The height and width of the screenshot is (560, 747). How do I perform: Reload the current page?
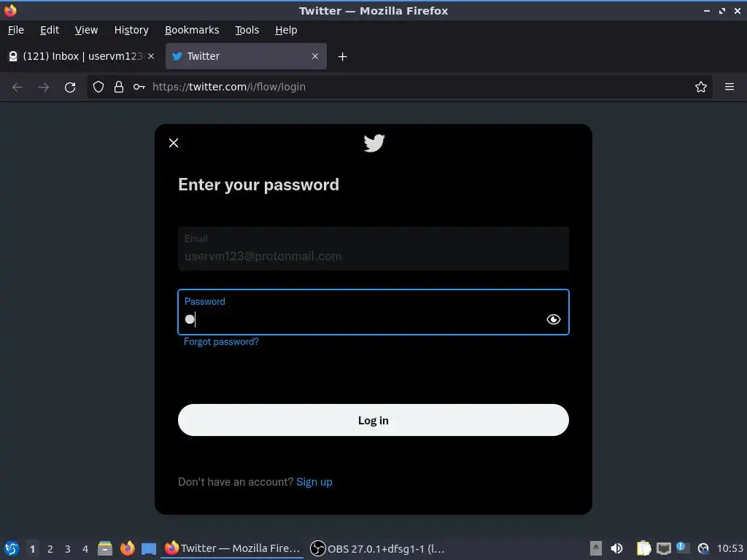(70, 87)
